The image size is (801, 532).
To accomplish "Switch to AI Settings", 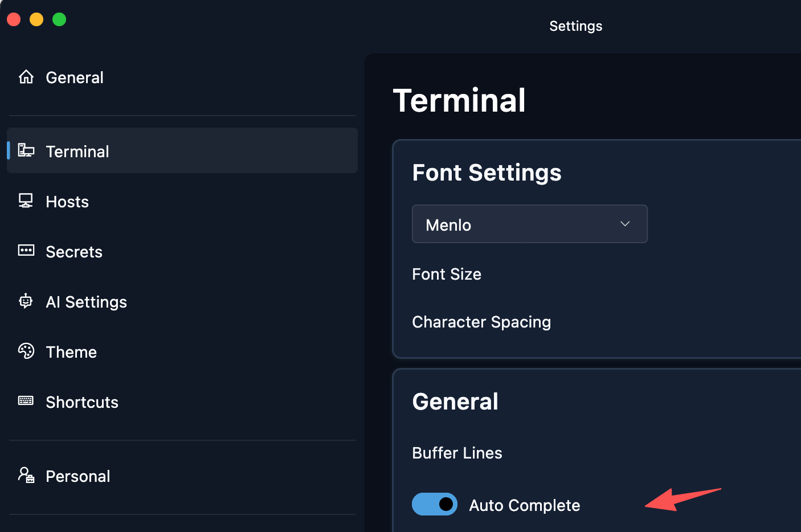I will 182,302.
